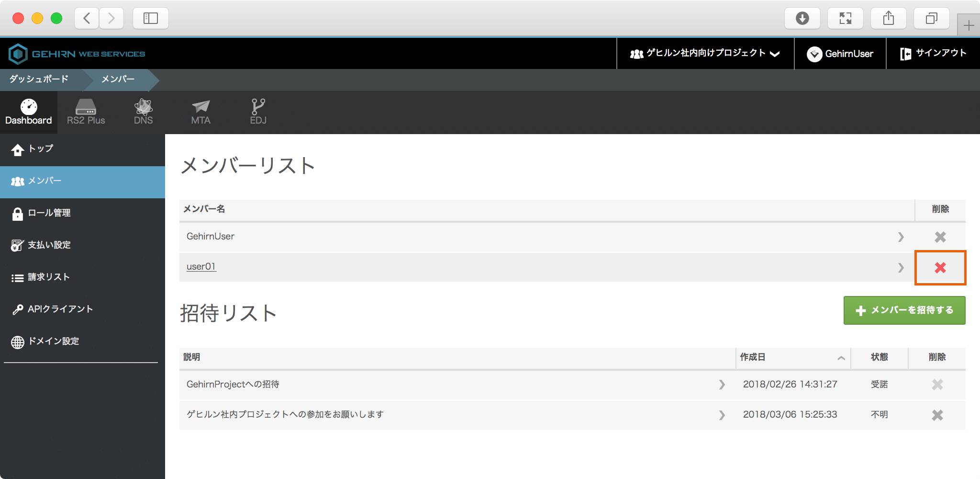Viewport: 980px width, 479px height.
Task: Click サインアウト to sign out
Action: (x=933, y=54)
